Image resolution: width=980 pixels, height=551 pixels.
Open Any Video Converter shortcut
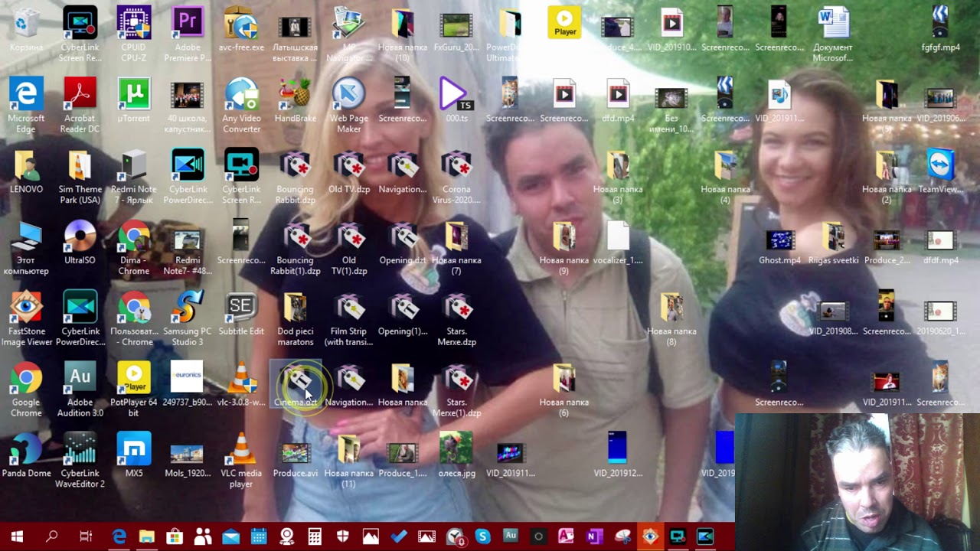(x=241, y=105)
